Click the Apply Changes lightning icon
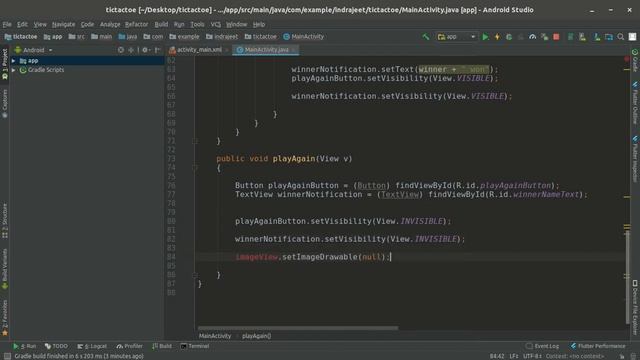The image size is (640, 360). (x=497, y=37)
